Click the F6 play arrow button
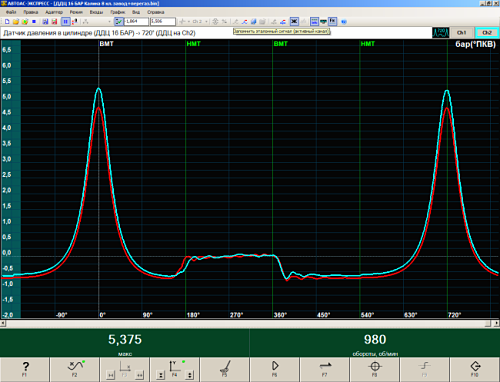This screenshot has width=500, height=382. pyautogui.click(x=275, y=369)
